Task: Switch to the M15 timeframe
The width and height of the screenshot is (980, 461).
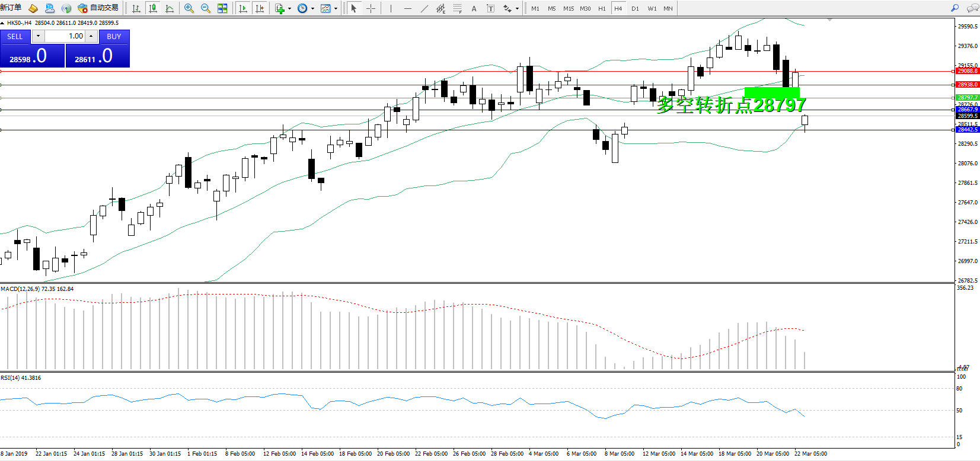Action: [568, 8]
